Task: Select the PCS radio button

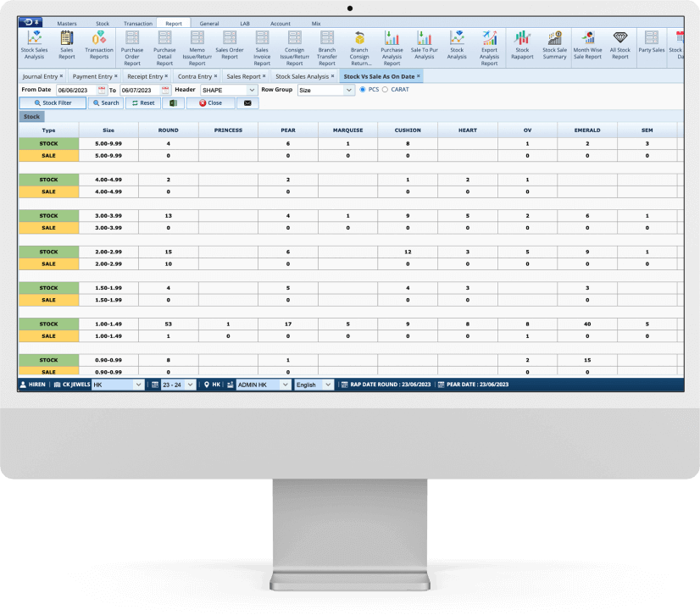Action: (364, 89)
